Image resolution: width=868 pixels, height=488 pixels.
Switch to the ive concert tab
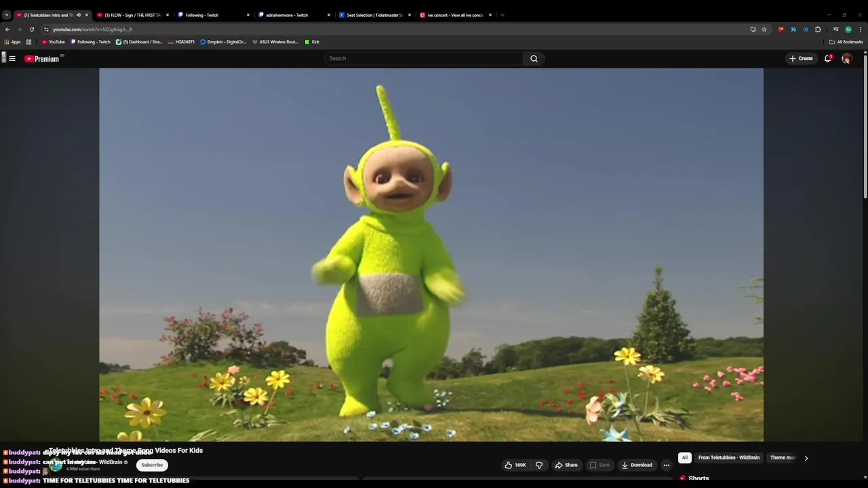(x=455, y=15)
